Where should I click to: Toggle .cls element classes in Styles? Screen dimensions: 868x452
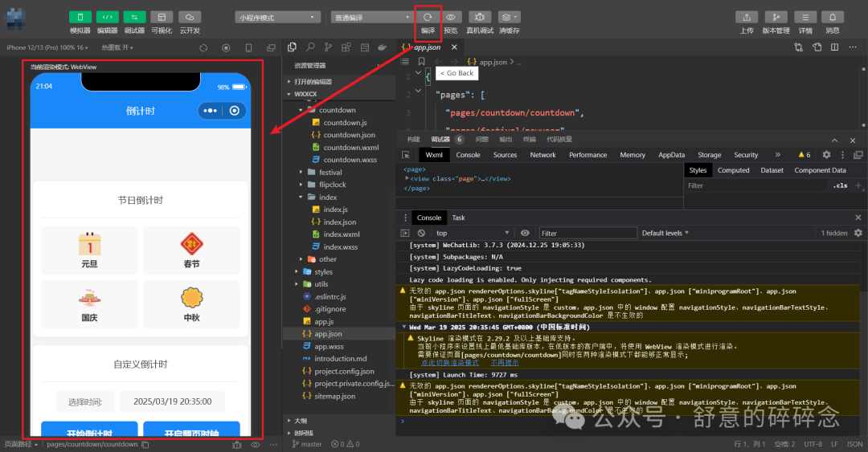tap(840, 185)
